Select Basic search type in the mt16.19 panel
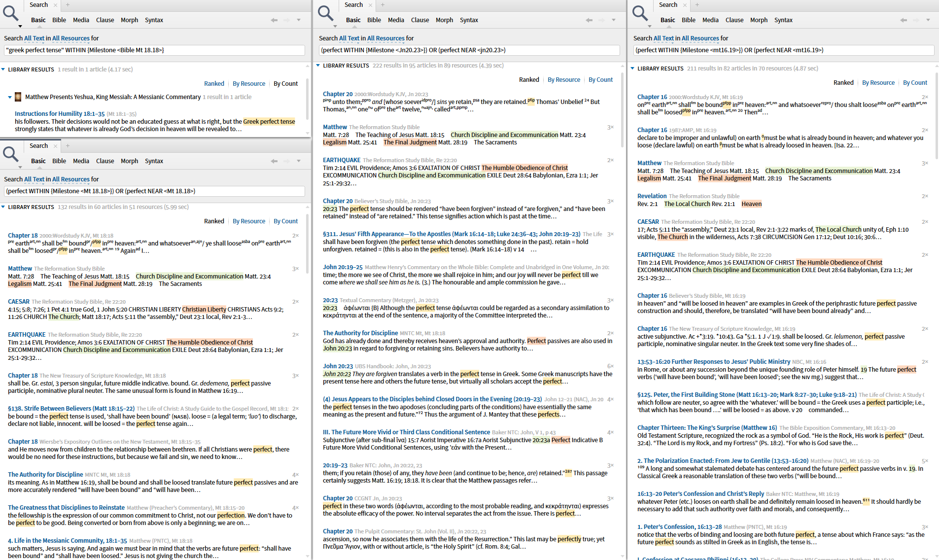 point(668,20)
